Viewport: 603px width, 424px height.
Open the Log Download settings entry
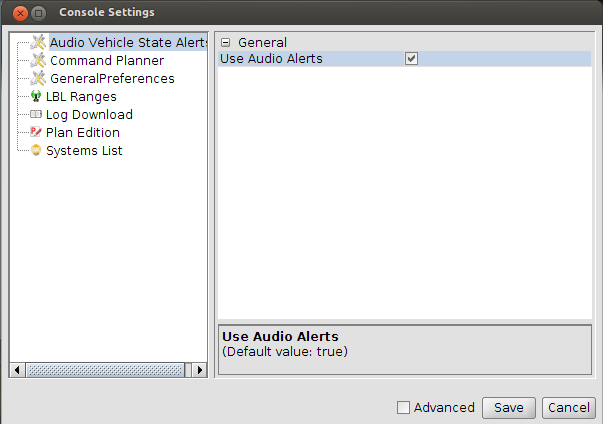pyautogui.click(x=89, y=115)
